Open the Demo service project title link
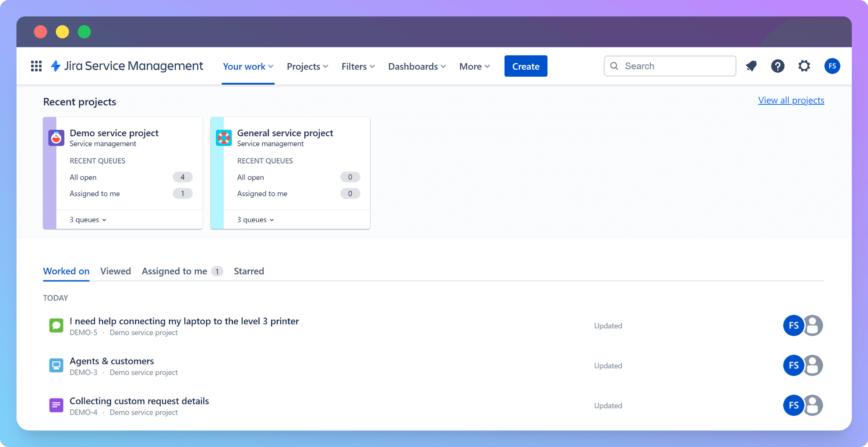868x447 pixels. click(x=114, y=133)
